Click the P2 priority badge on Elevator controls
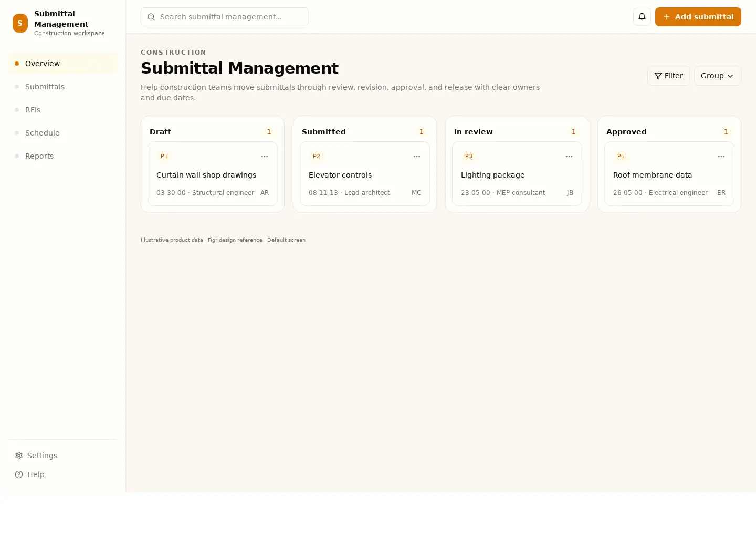The height and width of the screenshot is (538, 756). pyautogui.click(x=317, y=156)
